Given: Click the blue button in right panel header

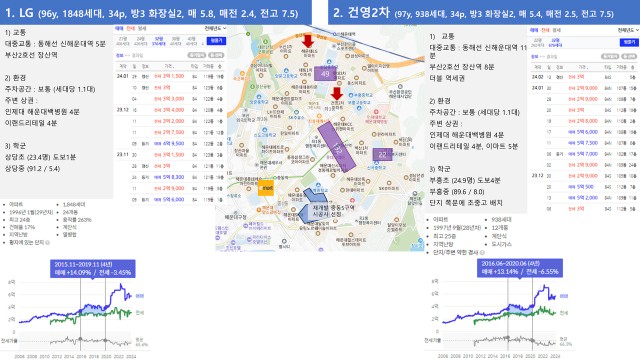Looking at the screenshot, I should click(x=629, y=42).
